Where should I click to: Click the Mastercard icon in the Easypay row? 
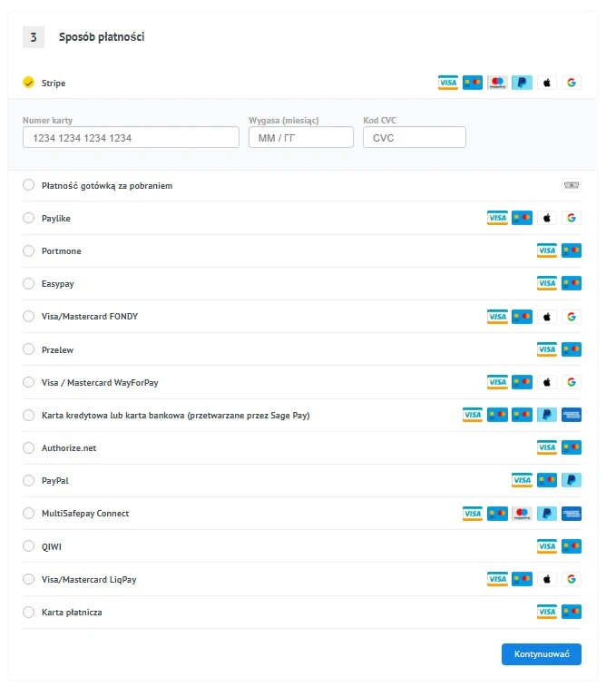(571, 283)
